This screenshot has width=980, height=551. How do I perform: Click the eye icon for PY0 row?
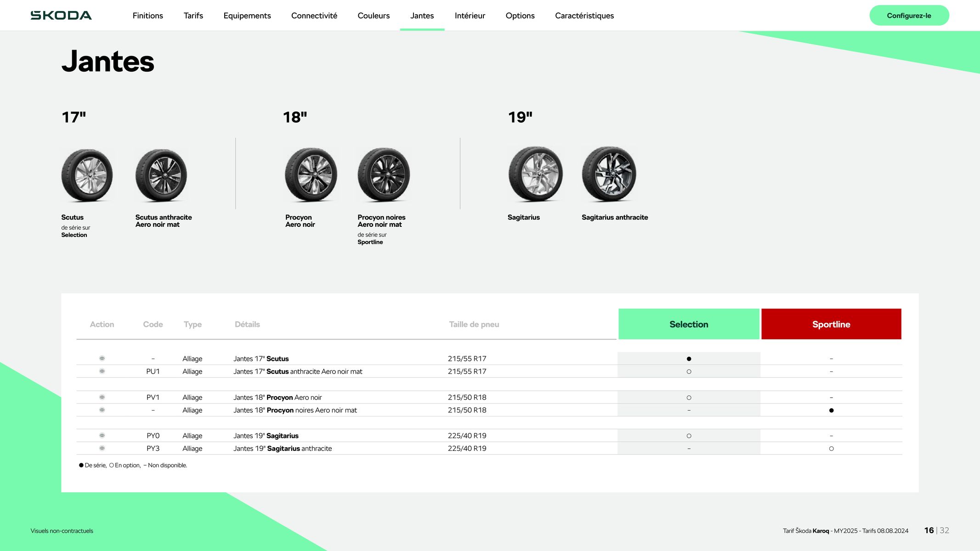coord(102,435)
